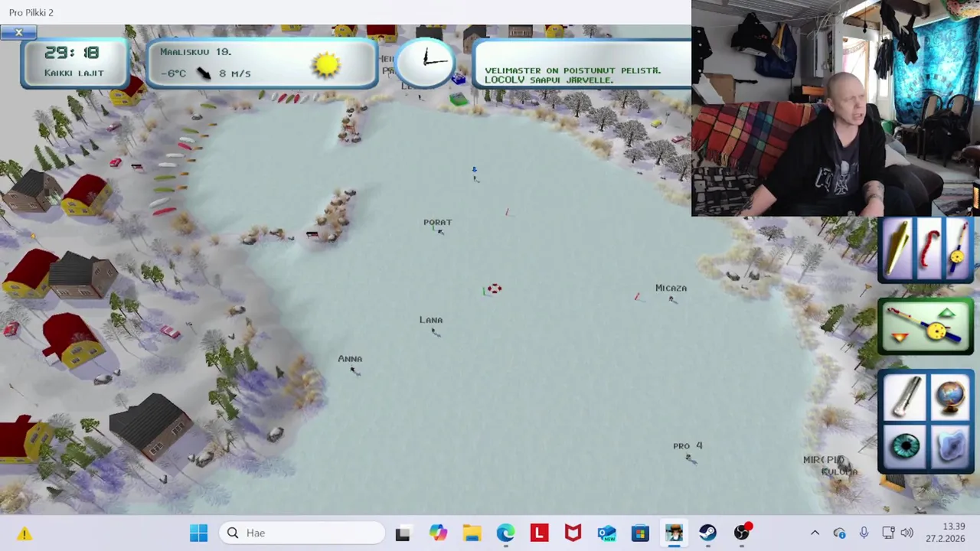Select the ice auger drill tool
Viewport: 980px width, 551px height.
pos(904,396)
